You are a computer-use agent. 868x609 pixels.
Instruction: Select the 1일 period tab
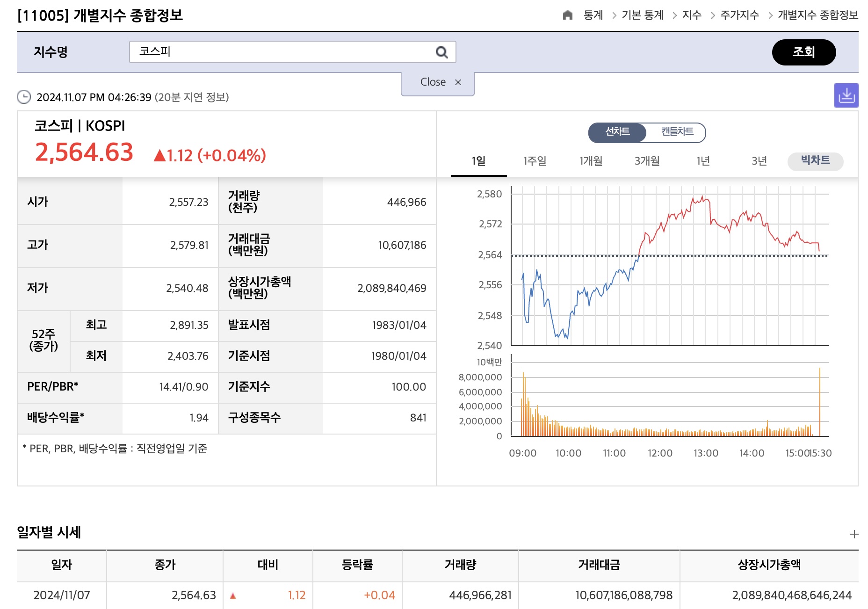pos(478,162)
